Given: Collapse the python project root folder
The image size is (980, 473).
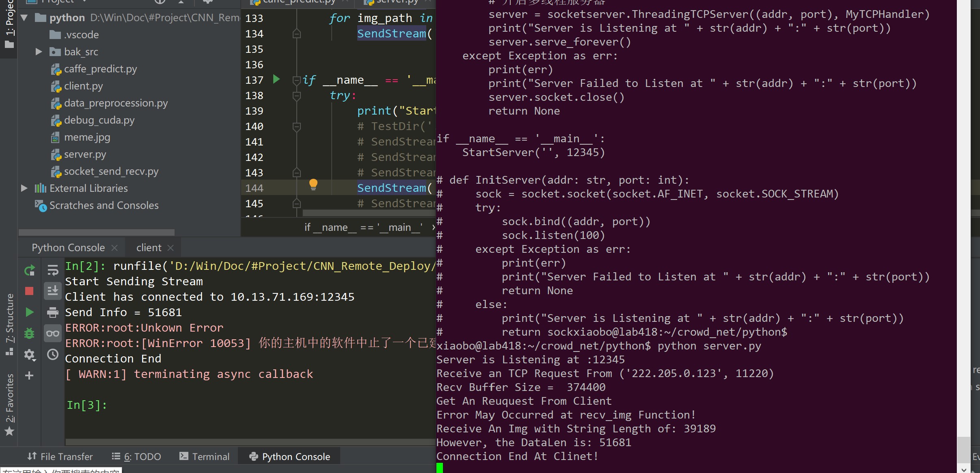Looking at the screenshot, I should point(24,18).
